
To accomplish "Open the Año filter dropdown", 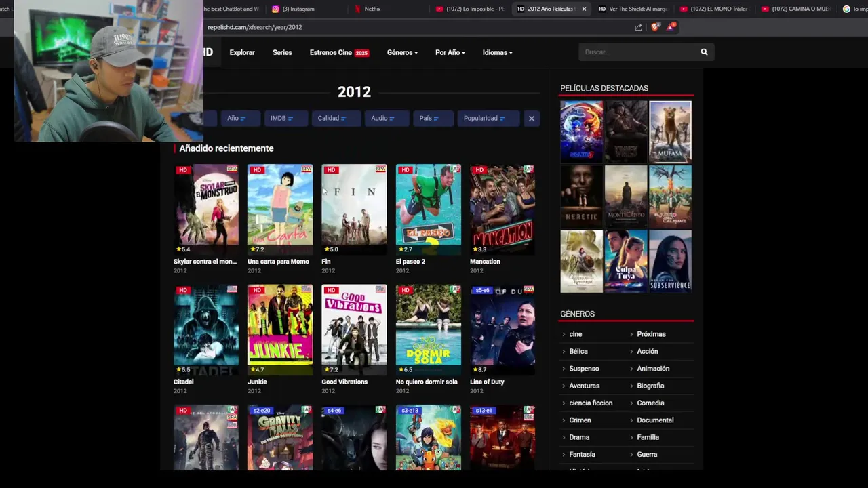I will 240,118.
